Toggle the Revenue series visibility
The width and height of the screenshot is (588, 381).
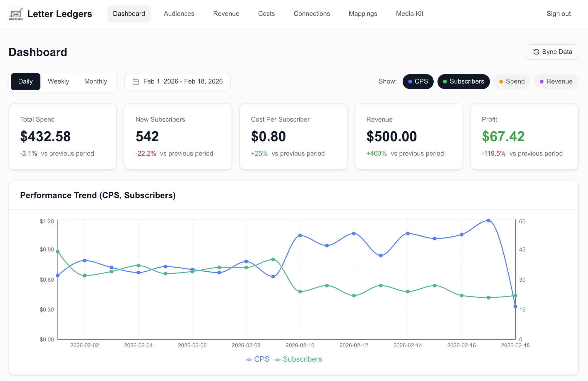[x=556, y=81]
